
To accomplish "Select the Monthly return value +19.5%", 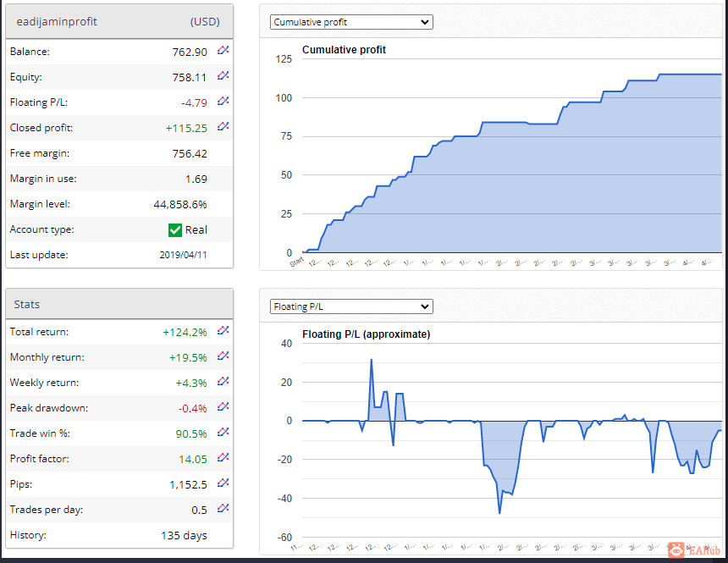I will pos(188,357).
